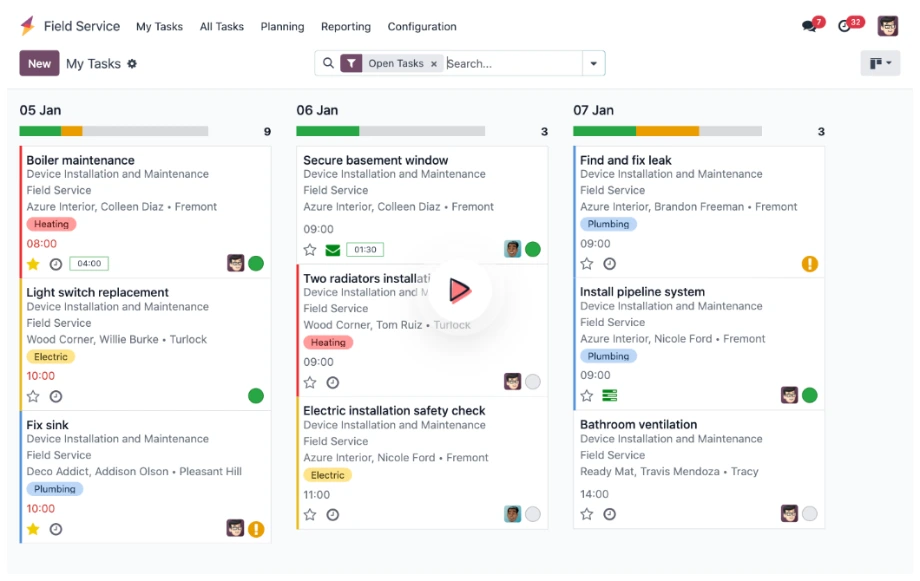Toggle the star on Find and fix leak

(587, 264)
